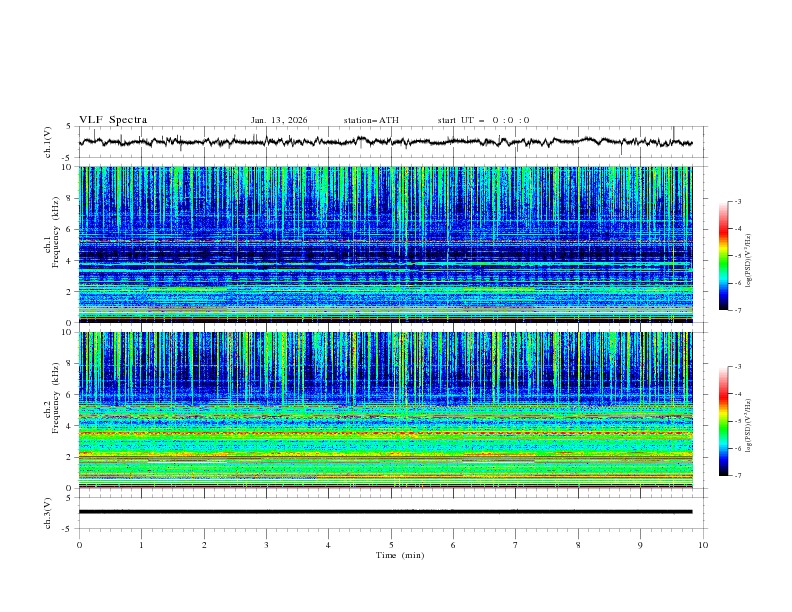Select the flat ch.3 voltage trace
This screenshot has height=612, width=792.
pos(385,512)
